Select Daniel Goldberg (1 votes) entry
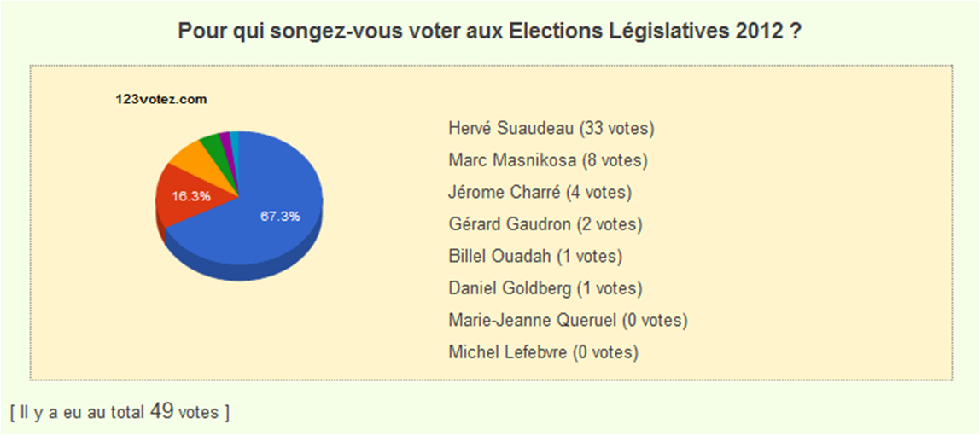 (545, 288)
